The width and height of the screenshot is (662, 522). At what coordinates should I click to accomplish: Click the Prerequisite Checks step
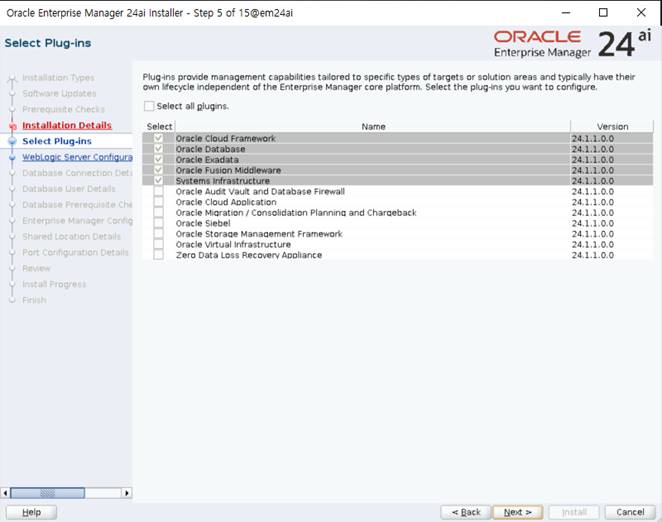63,109
